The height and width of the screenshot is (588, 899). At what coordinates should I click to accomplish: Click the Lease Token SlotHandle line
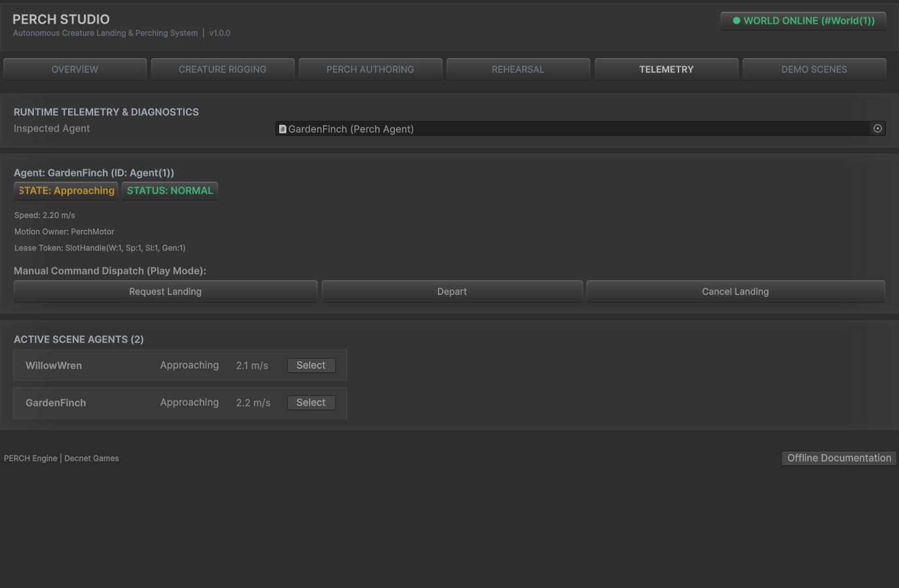click(x=100, y=248)
